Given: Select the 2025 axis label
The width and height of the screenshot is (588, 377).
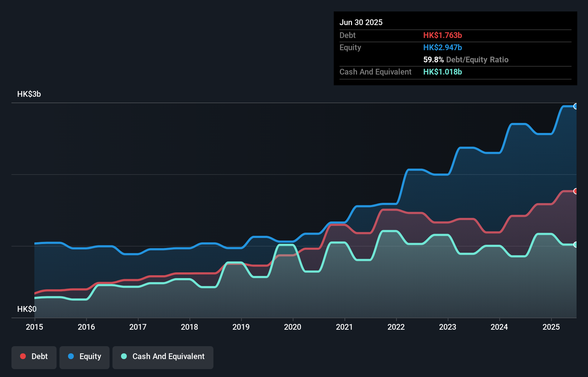Looking at the screenshot, I should click(x=551, y=327).
